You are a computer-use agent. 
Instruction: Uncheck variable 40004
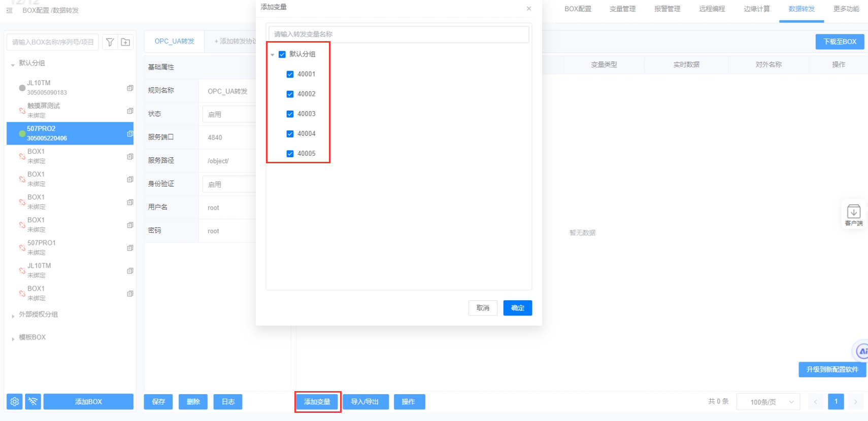[x=290, y=133]
